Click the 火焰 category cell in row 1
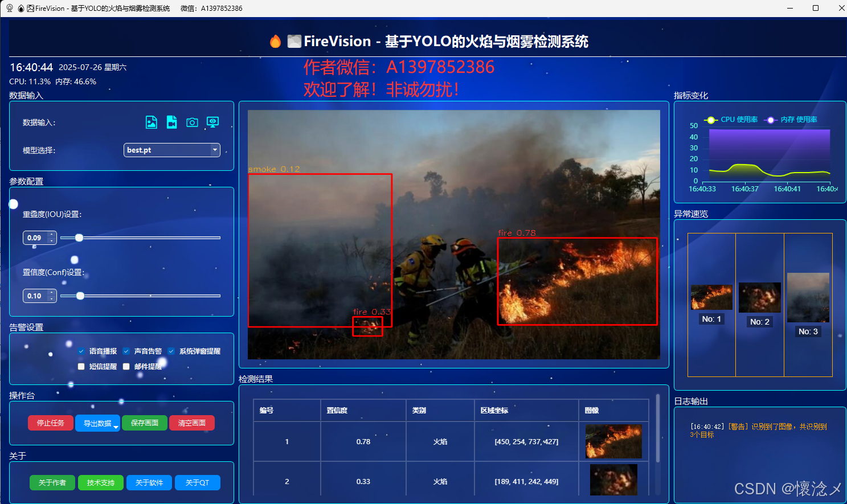 click(440, 441)
